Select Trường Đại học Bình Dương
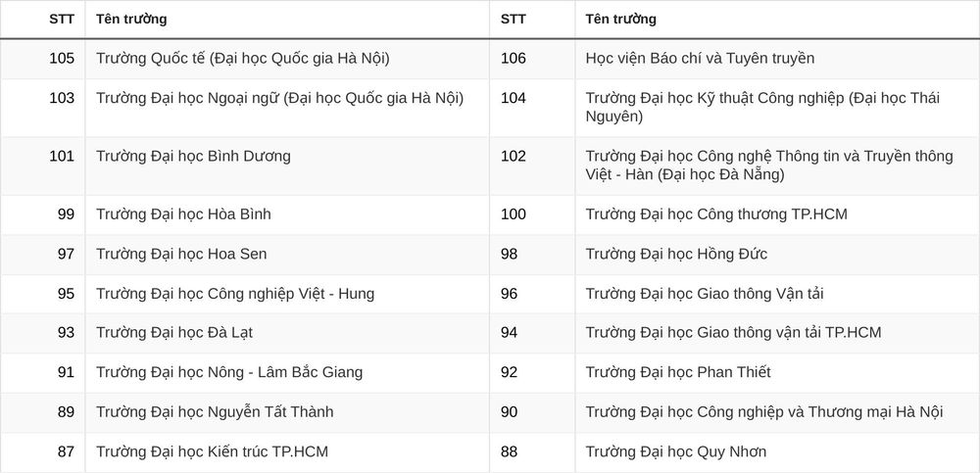 [x=193, y=156]
